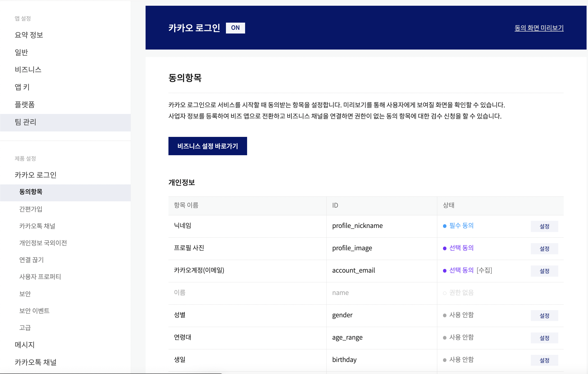
Task: Open 연결 끊기 submenu
Action: pyautogui.click(x=31, y=260)
